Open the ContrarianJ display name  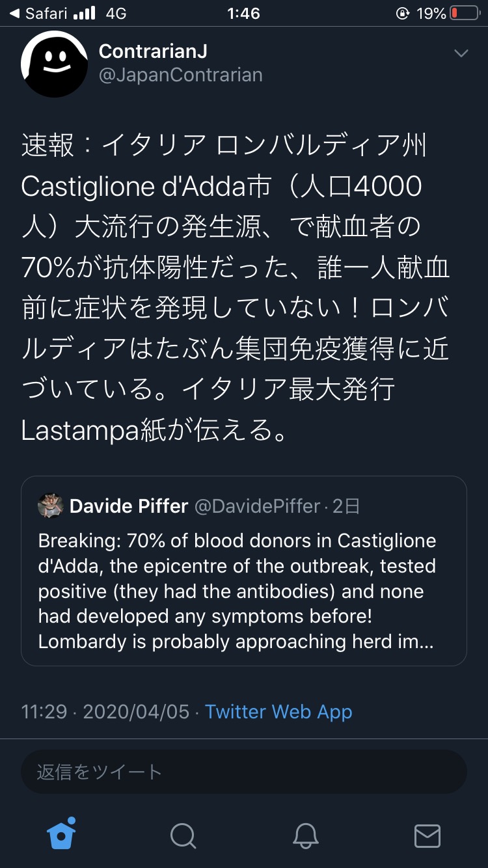pos(153,51)
